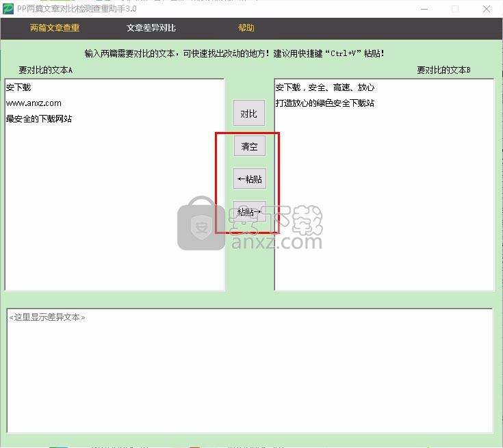Click the line 最安全的下载网站 in text A
This screenshot has height=448, width=503.
click(x=39, y=119)
